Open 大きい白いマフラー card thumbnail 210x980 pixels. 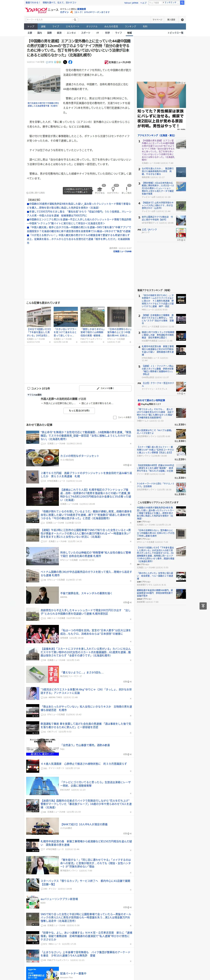click(x=66, y=317)
